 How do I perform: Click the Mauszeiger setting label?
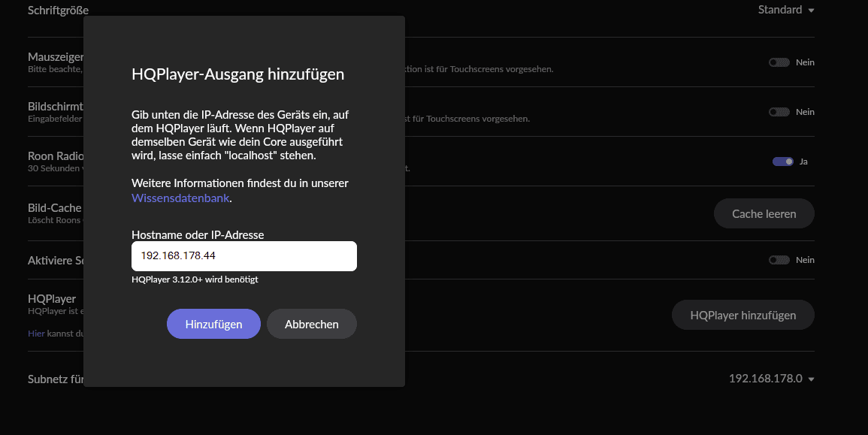(x=56, y=57)
